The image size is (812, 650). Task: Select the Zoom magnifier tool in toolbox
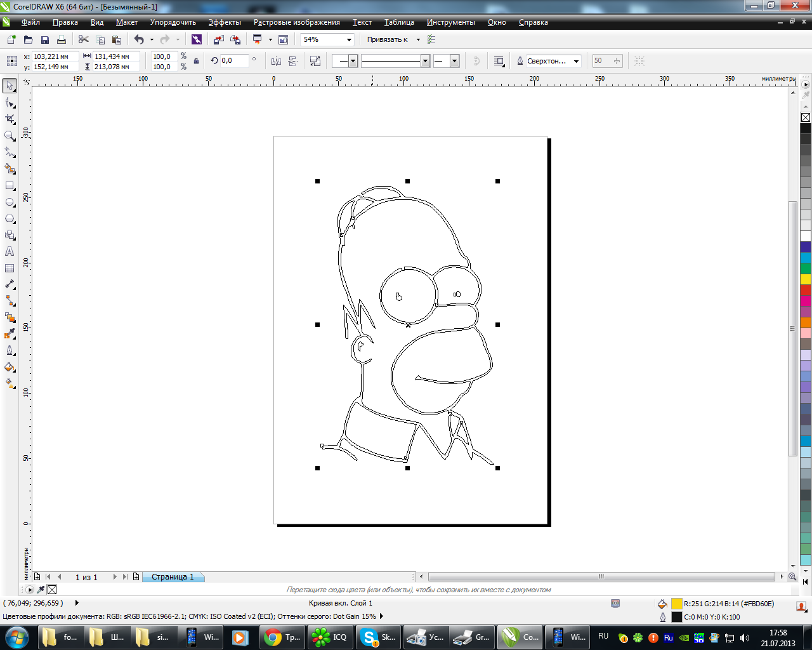10,135
